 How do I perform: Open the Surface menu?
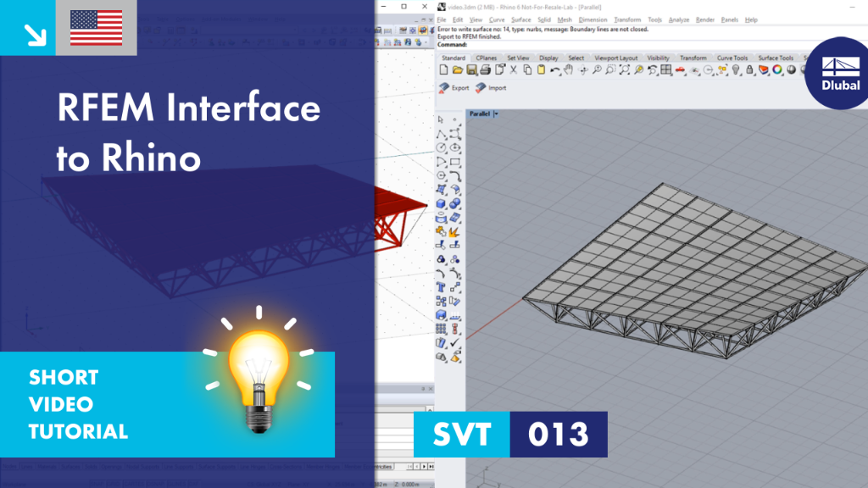521,20
